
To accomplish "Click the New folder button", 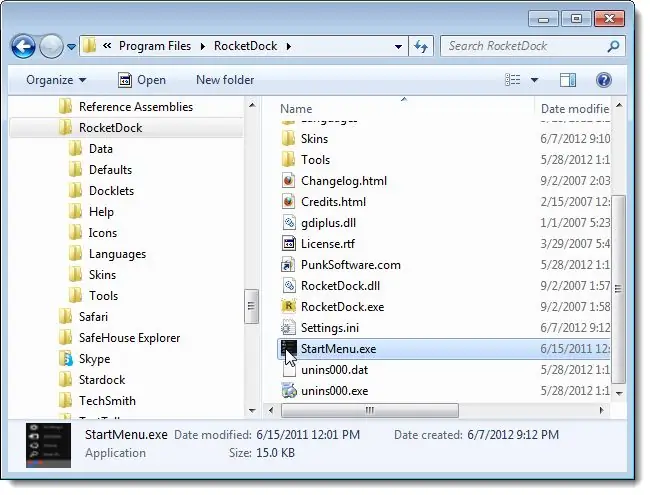I will [224, 80].
